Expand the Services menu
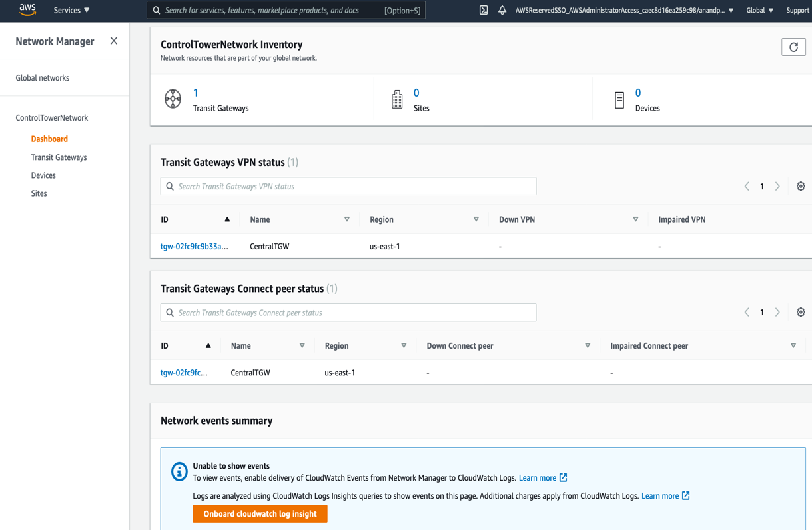This screenshot has width=812, height=530. pos(71,10)
